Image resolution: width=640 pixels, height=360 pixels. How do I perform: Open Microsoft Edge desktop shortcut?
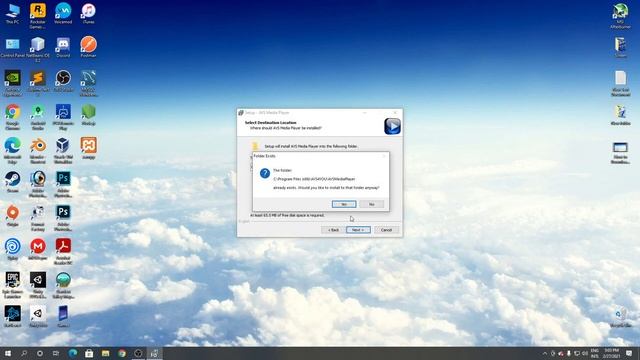tap(12, 151)
